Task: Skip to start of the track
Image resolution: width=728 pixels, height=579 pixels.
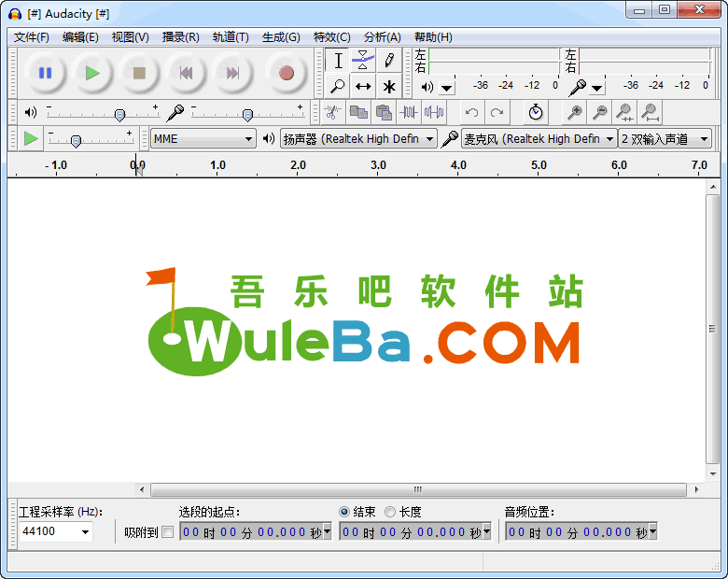Action: pyautogui.click(x=186, y=73)
